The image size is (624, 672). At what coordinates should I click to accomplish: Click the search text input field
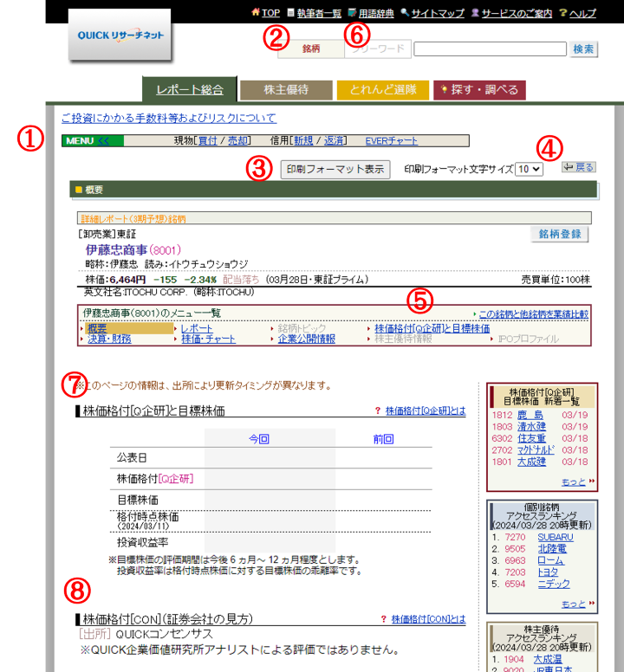click(491, 48)
